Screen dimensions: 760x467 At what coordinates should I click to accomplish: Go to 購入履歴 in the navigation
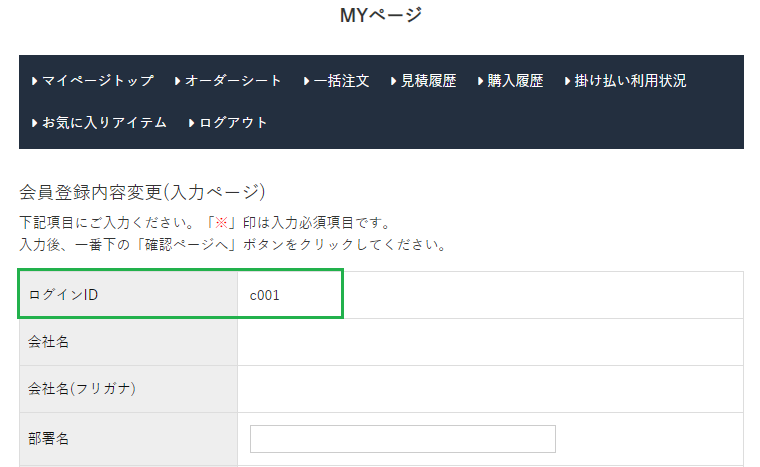(515, 81)
